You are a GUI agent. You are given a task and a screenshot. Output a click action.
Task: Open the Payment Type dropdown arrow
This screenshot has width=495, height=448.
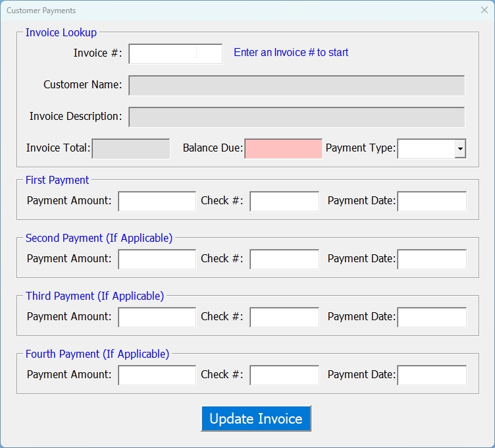coord(460,149)
